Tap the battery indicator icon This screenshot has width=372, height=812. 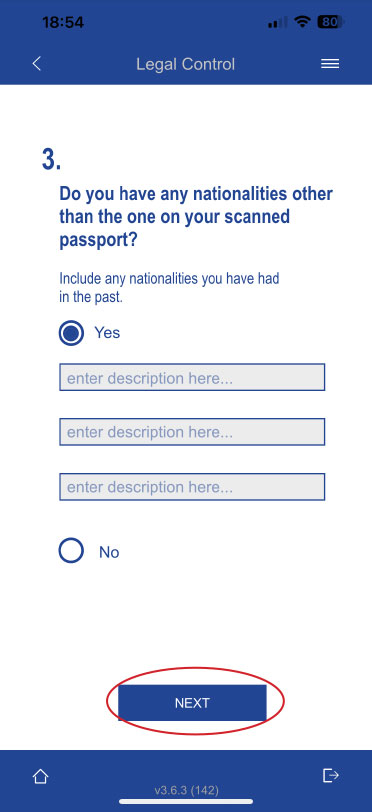click(330, 22)
